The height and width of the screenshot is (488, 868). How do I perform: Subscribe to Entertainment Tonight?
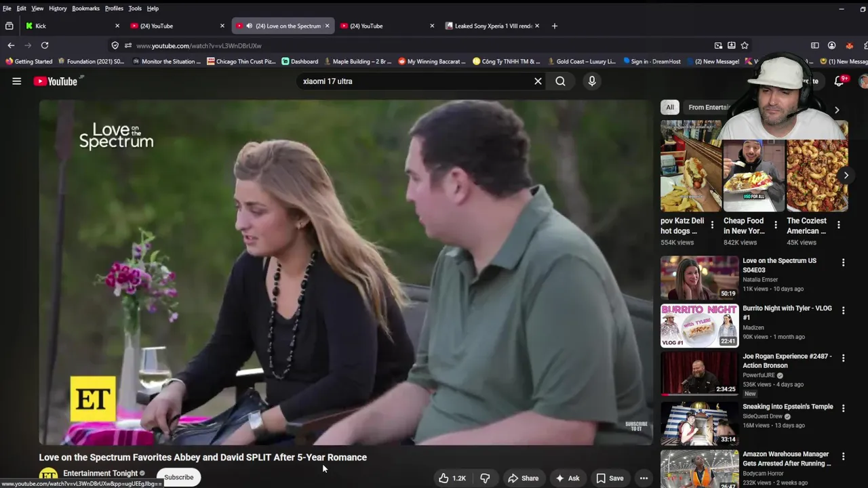179,477
